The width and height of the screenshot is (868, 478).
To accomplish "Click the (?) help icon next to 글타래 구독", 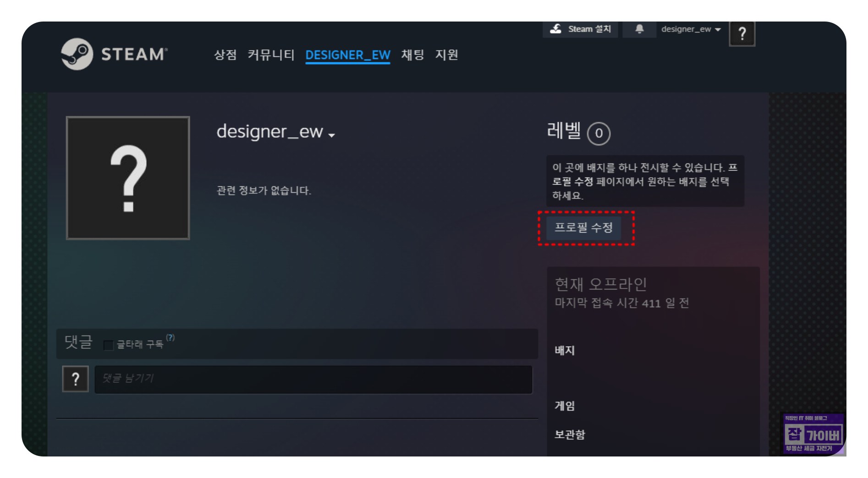I will [170, 337].
